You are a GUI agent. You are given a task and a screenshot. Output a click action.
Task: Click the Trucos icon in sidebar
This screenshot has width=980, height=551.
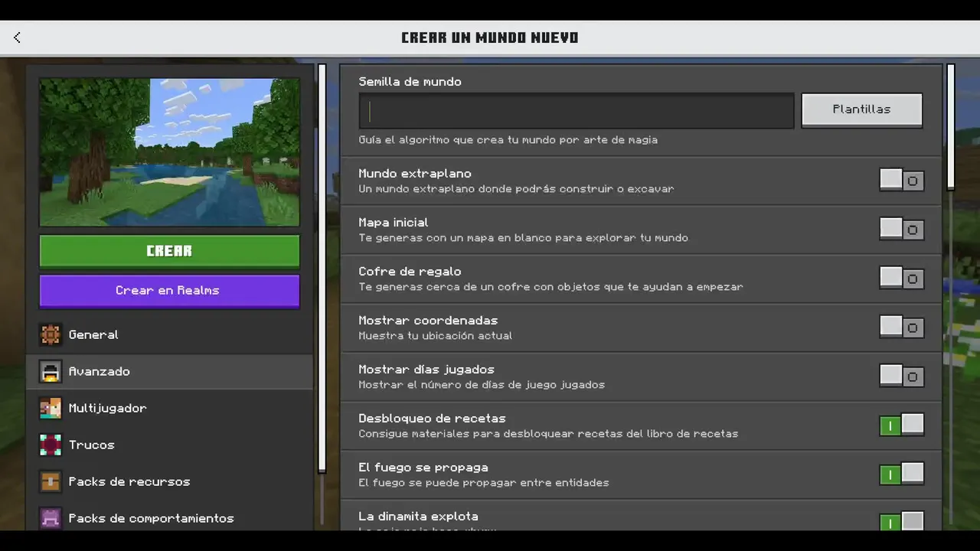click(x=51, y=445)
